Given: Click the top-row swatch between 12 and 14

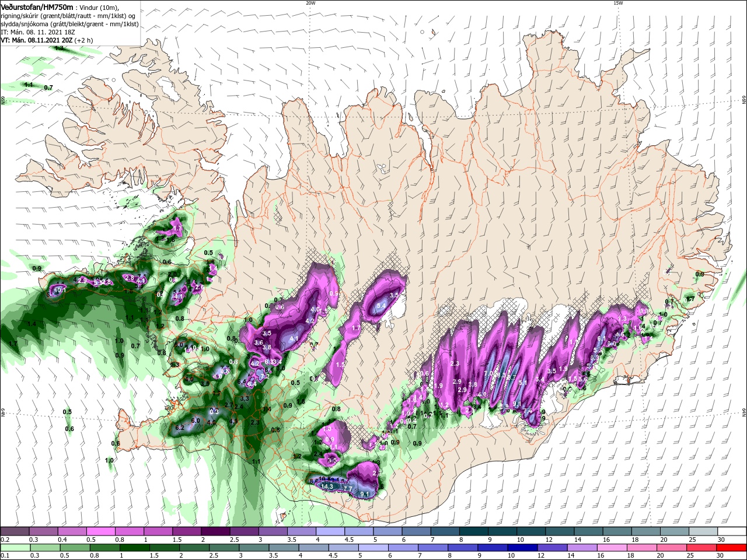Looking at the screenshot, I should click(559, 531).
